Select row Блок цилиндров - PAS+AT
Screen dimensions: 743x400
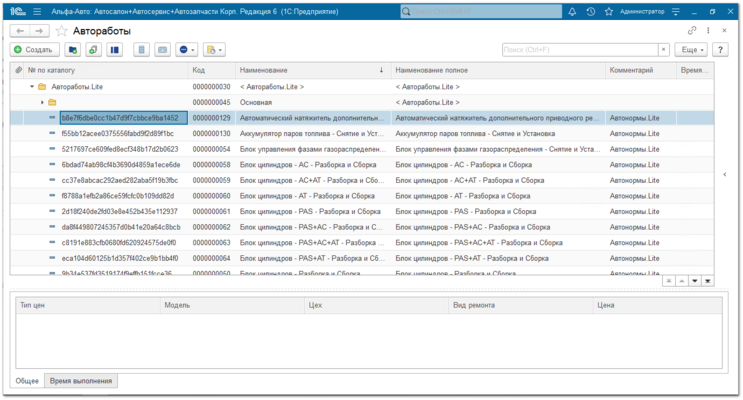pyautogui.click(x=362, y=259)
